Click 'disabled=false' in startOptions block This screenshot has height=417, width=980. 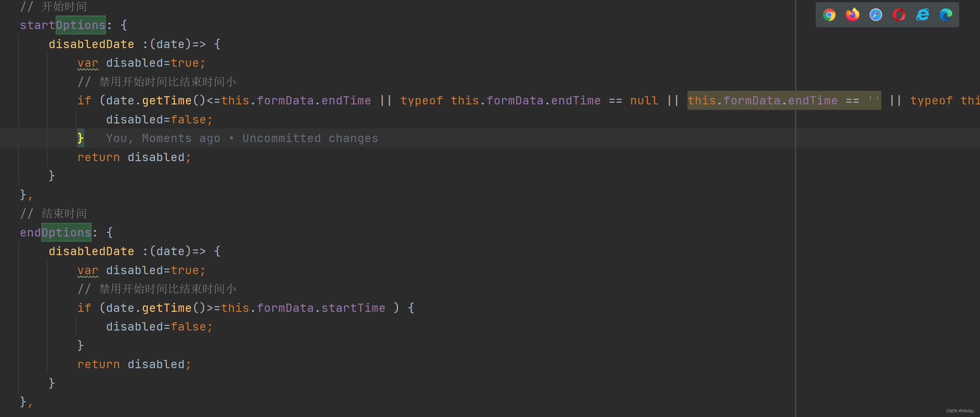(x=159, y=120)
